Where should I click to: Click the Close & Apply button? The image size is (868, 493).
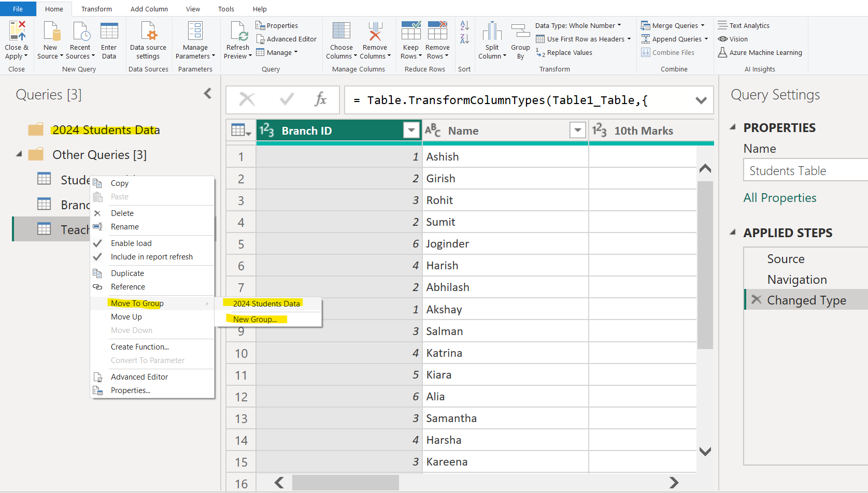click(x=17, y=39)
